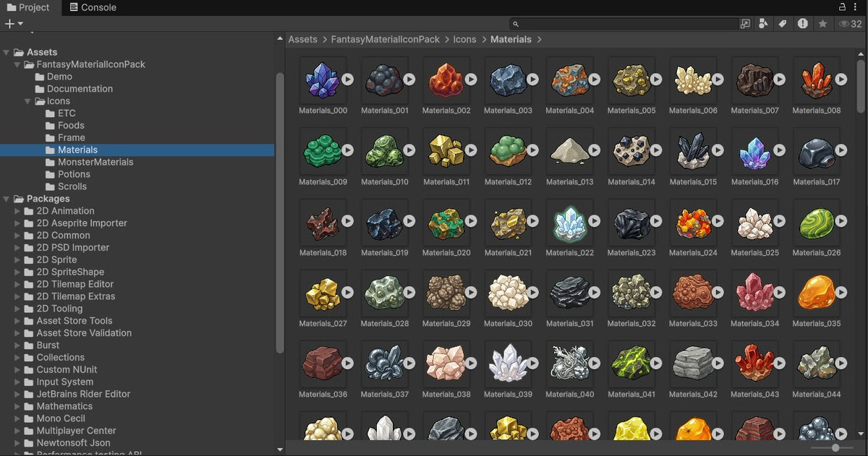868x456 pixels.
Task: Expand the Burst package
Action: click(x=17, y=345)
